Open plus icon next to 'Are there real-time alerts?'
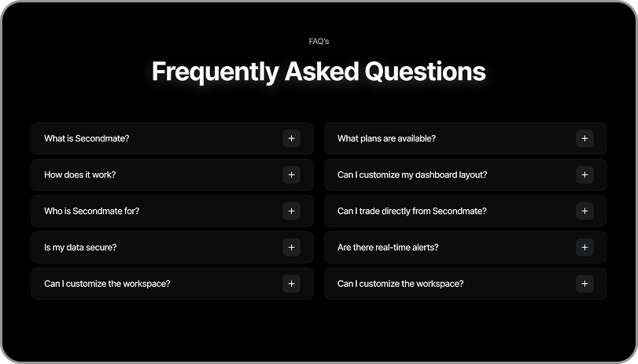Screen dimensions: 638x364 [585, 248]
